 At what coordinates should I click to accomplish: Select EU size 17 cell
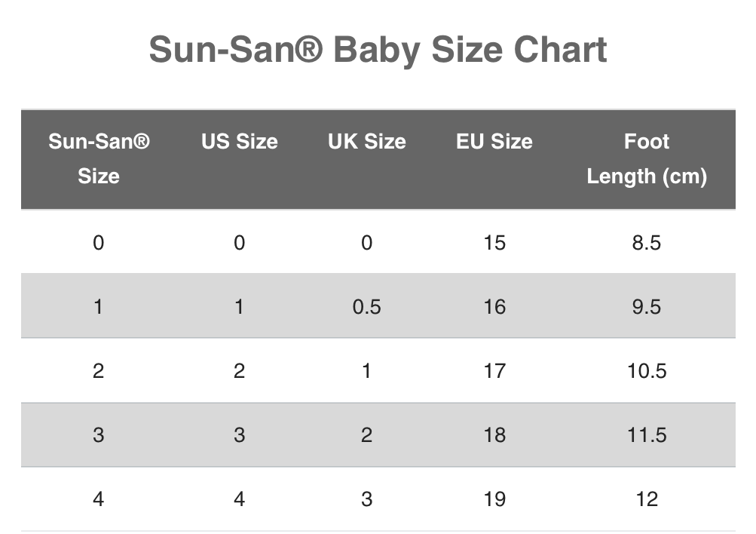(x=494, y=371)
